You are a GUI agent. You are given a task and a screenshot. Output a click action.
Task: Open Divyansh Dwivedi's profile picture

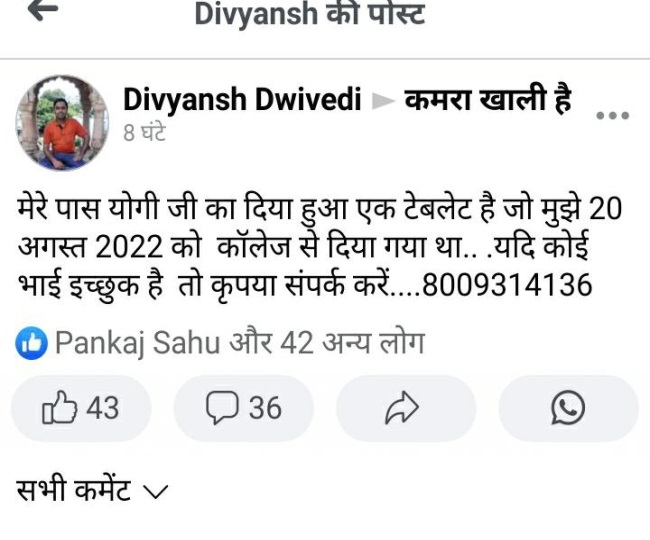(62, 123)
